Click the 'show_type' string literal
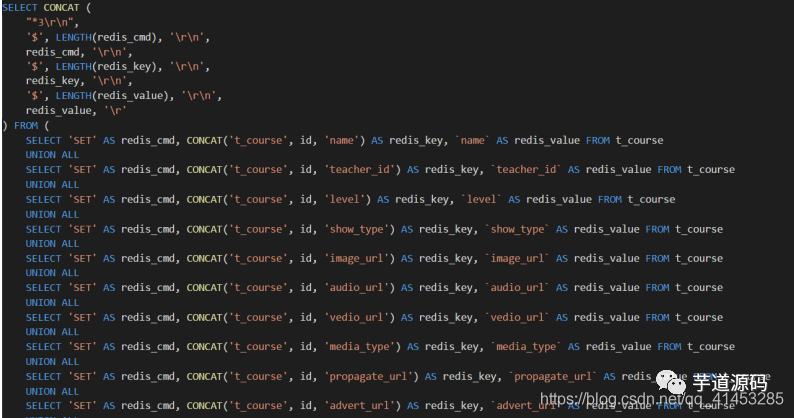Screen dimensions: 794x418 (x=360, y=229)
